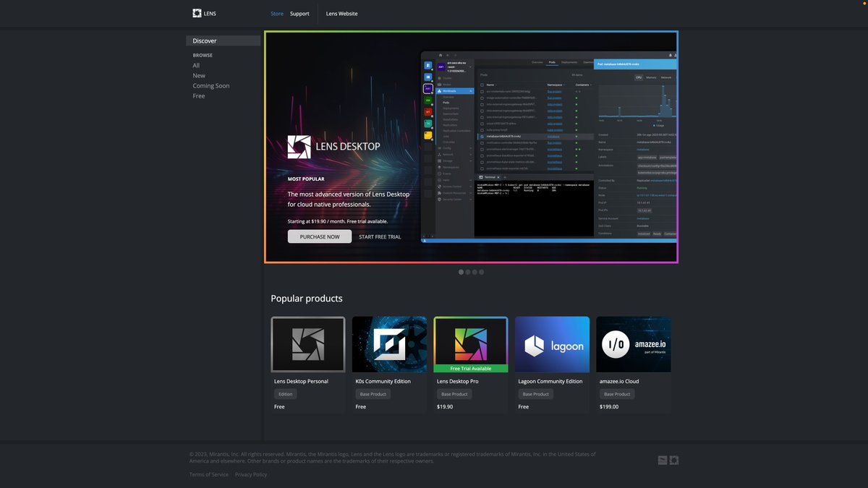Click the $19.90 price
This screenshot has width=868, height=488.
coord(445,407)
